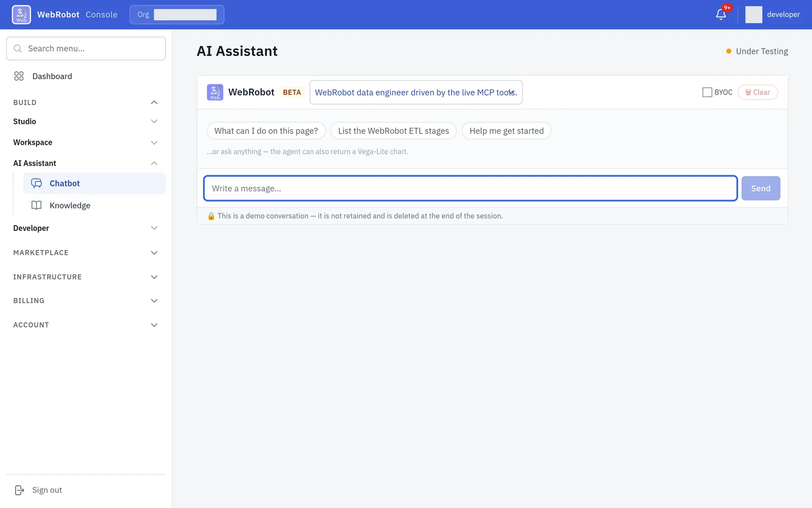Click the developer avatar image
Viewport: 812px width, 508px height.
(754, 15)
